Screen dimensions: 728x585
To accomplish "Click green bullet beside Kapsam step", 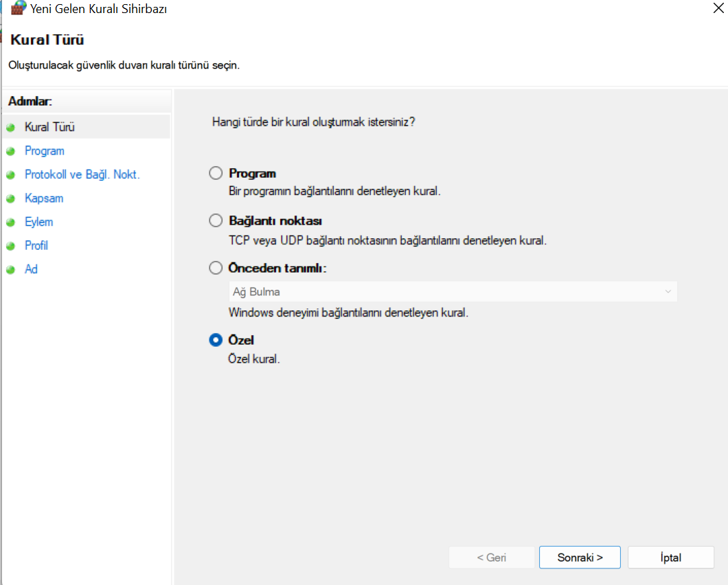I will (10, 199).
